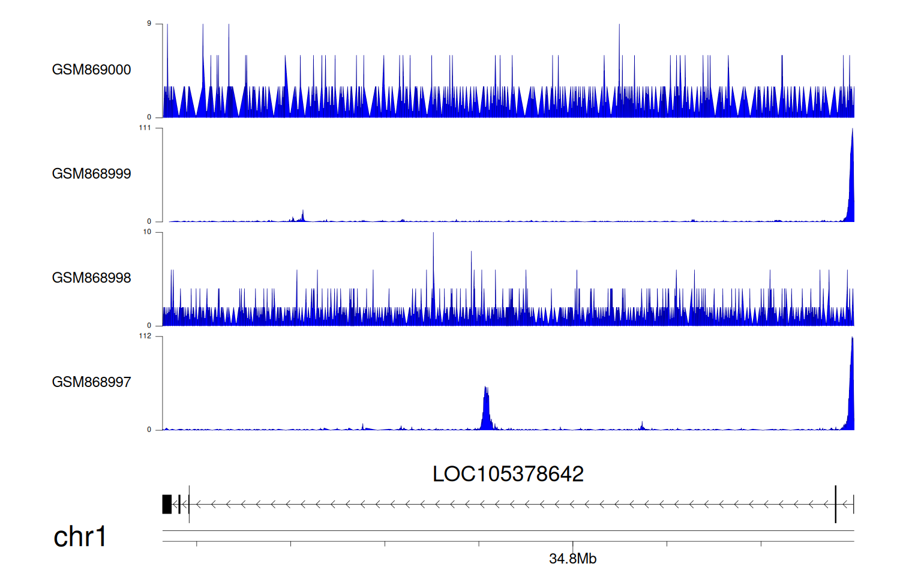Click the LOC105378642 gene name

(508, 474)
